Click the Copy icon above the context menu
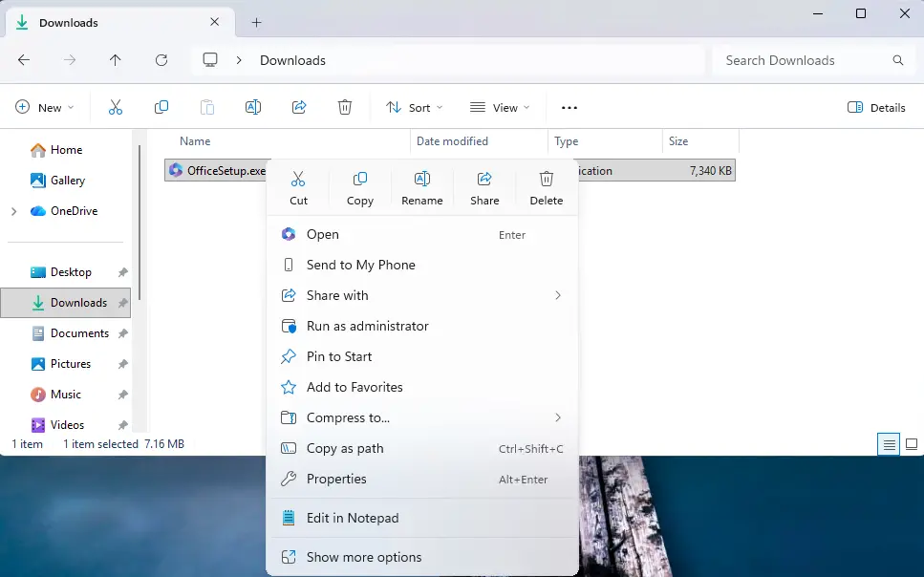924x577 pixels. 360,186
